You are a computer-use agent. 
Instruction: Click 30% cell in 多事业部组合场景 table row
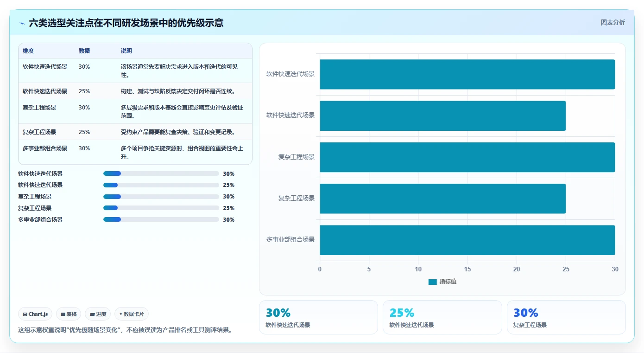point(84,148)
